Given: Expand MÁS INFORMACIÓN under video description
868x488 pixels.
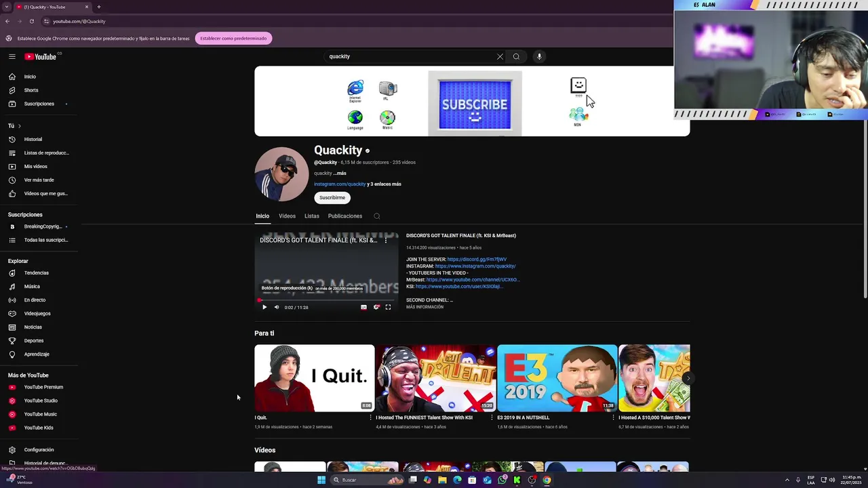Looking at the screenshot, I should (425, 307).
